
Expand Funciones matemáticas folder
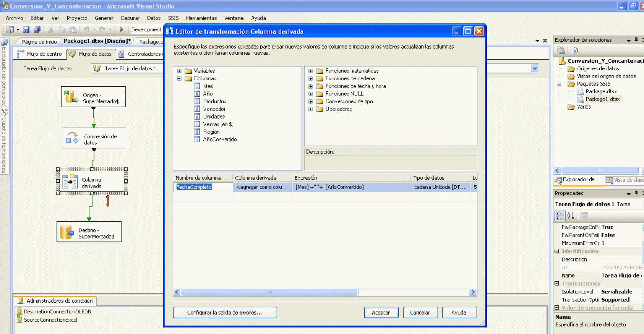point(310,71)
